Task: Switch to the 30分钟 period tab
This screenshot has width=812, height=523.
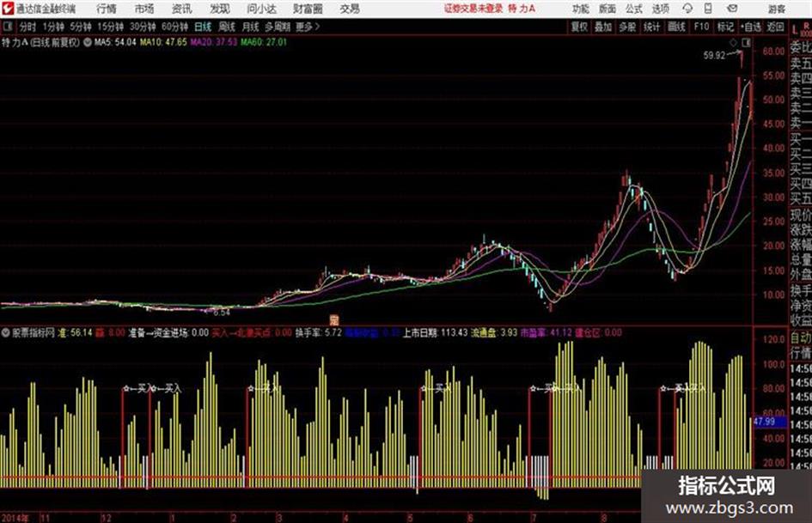Action: point(143,27)
